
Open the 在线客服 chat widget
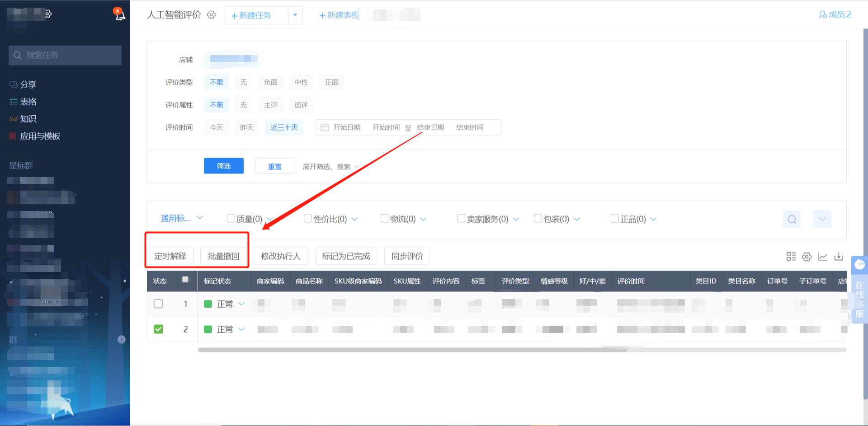click(x=859, y=289)
